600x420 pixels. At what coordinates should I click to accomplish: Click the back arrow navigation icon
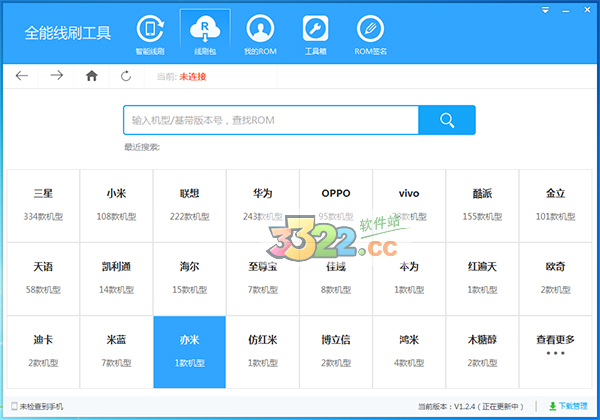22,76
